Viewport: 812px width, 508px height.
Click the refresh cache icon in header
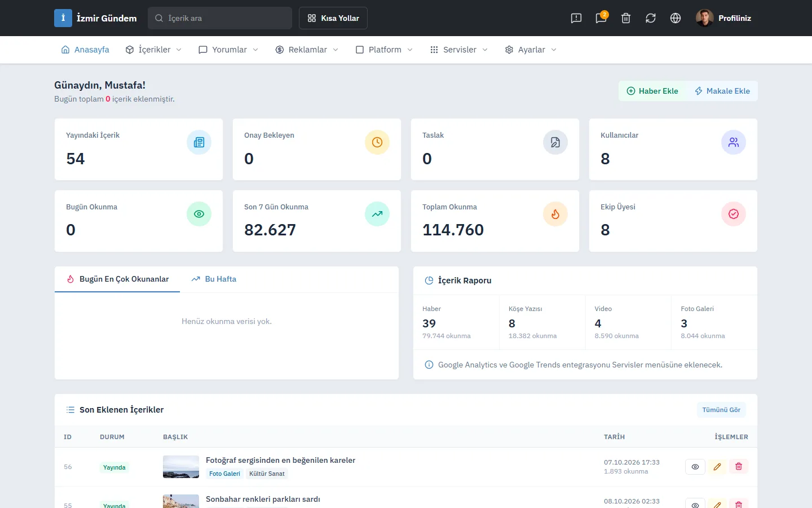point(651,18)
